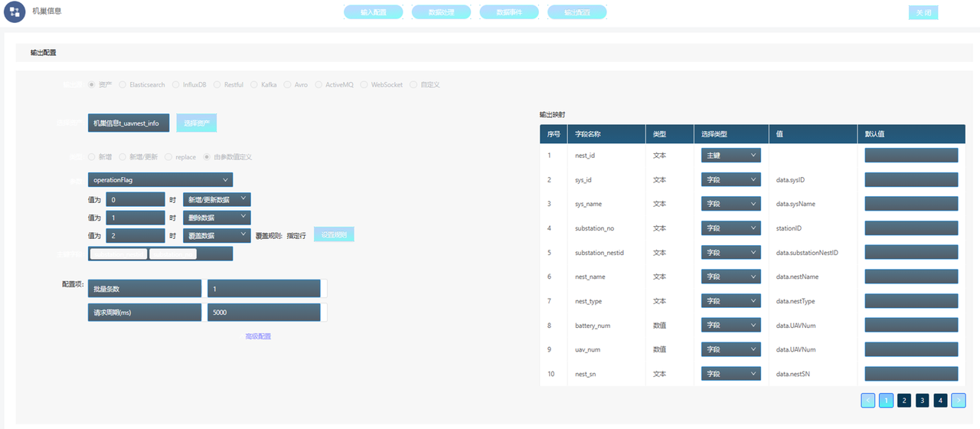Viewport: 980px width, 429px height.
Task: Choose the 新增 operation type radio
Action: coord(92,156)
